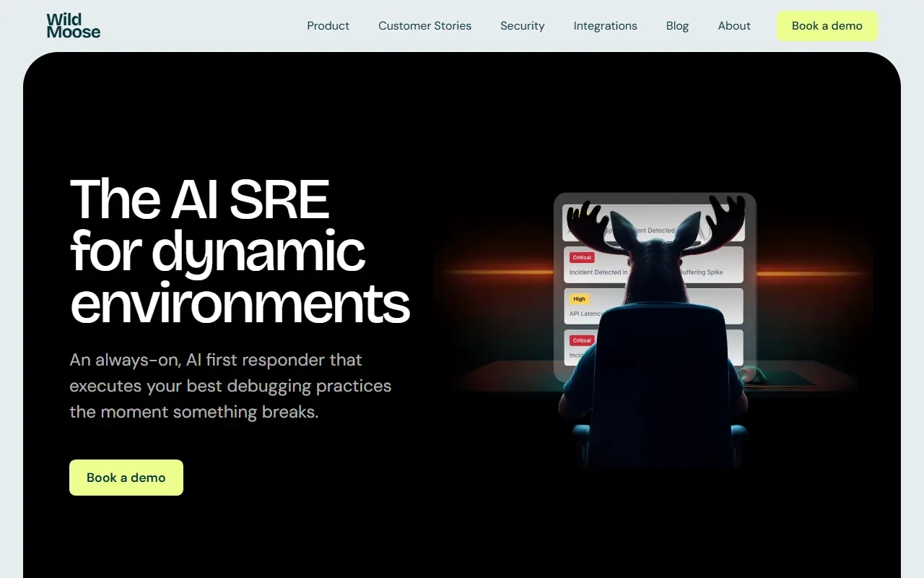The width and height of the screenshot is (924, 578).
Task: Open the About page
Action: coord(734,26)
